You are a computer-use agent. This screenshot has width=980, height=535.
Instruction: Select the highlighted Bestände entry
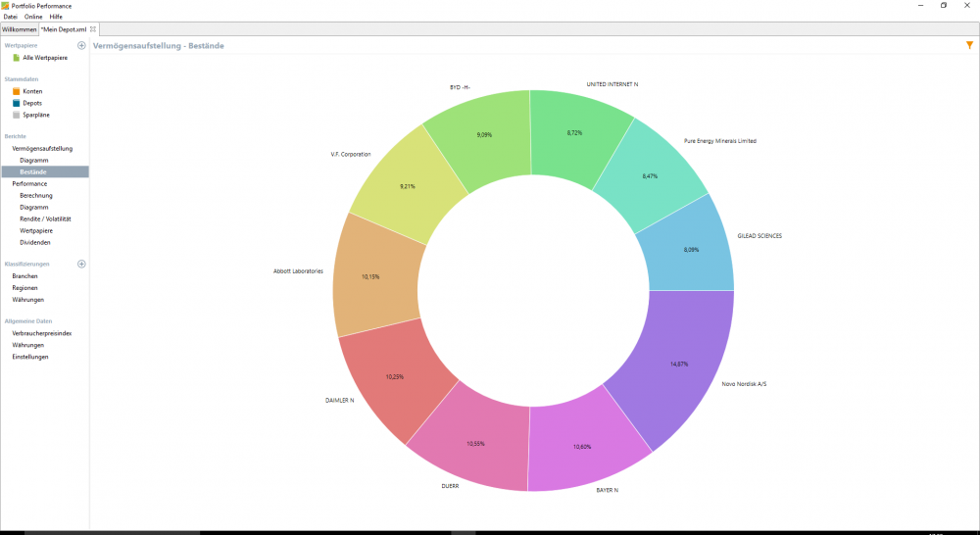(45, 171)
